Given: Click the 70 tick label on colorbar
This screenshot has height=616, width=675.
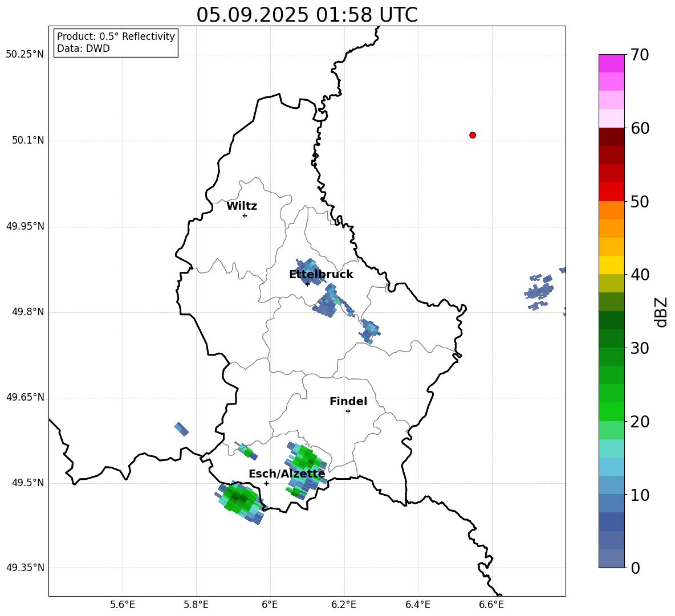Looking at the screenshot, I should pos(640,55).
